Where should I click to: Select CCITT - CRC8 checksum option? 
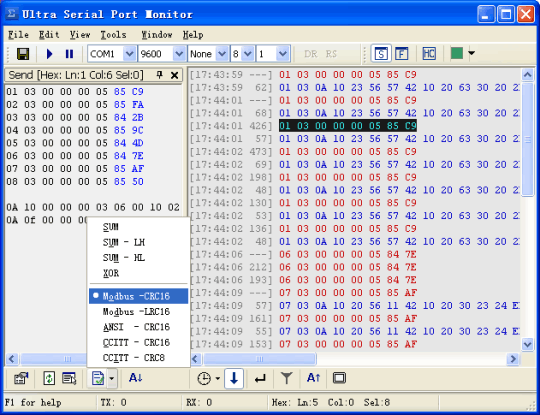coord(138,358)
